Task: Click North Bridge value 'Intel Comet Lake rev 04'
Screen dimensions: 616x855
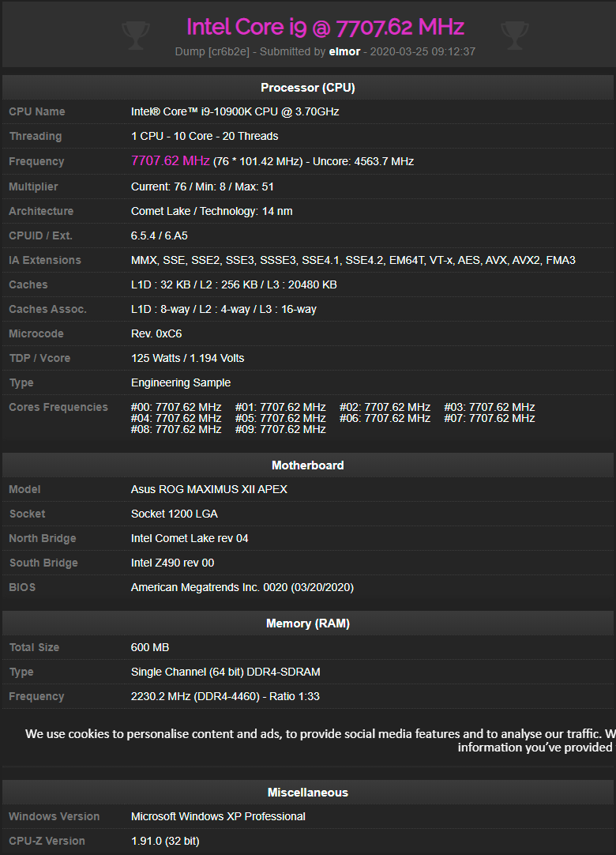Action: (190, 538)
